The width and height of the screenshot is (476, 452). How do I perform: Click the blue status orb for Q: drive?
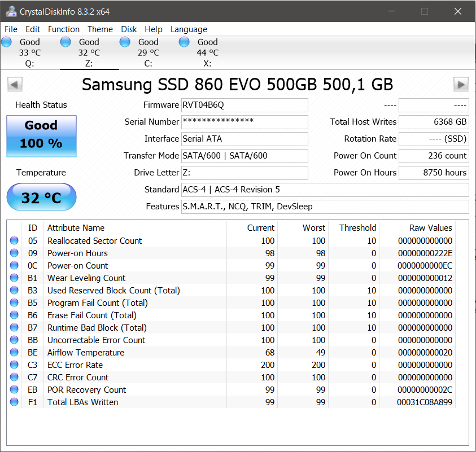(7, 42)
